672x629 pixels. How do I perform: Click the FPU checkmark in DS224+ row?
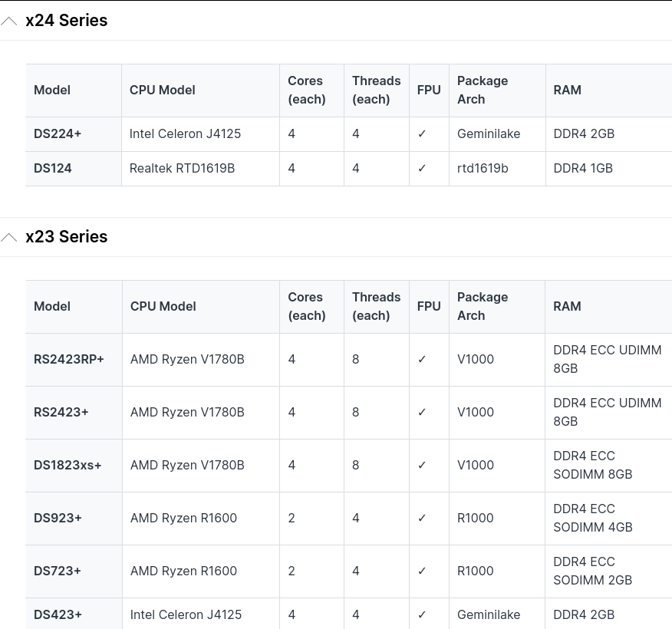(x=422, y=134)
